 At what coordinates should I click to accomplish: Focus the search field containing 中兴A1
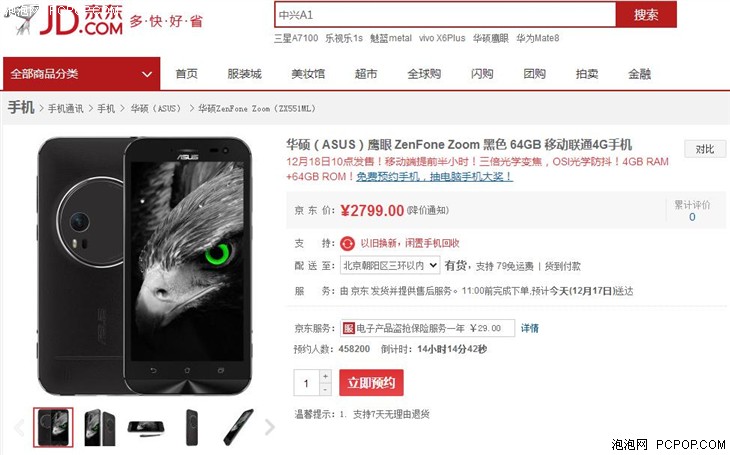(445, 14)
